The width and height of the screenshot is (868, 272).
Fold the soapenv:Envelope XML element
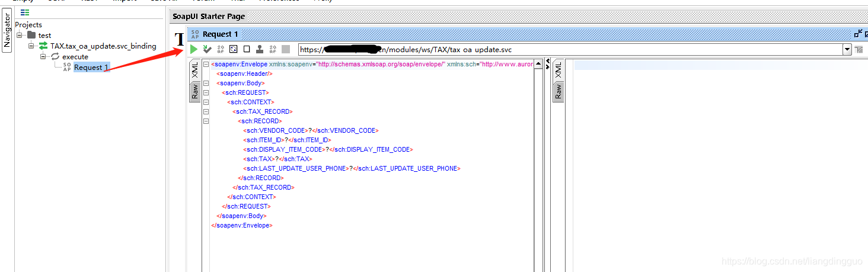[206, 64]
